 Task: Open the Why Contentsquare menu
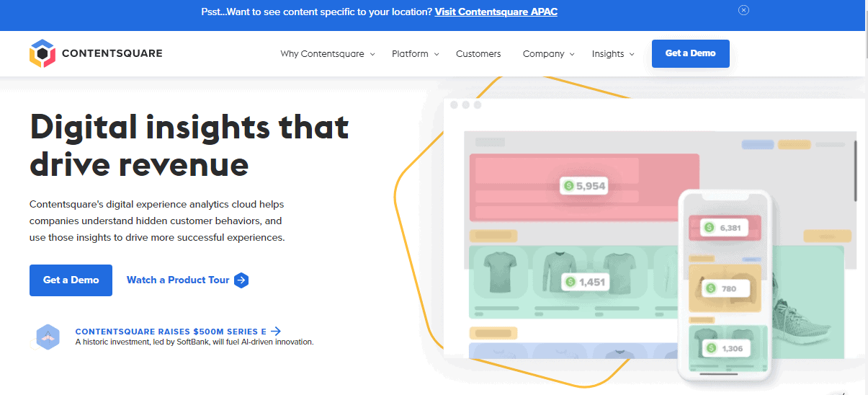322,54
